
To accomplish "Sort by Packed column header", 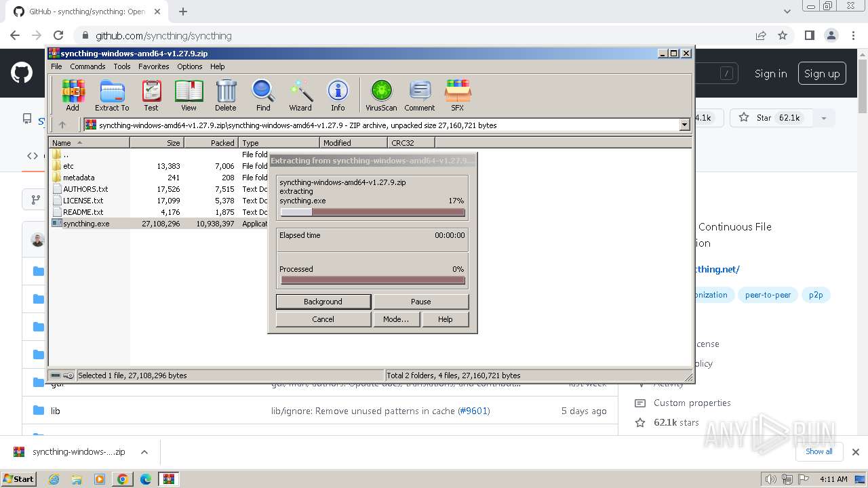I will (211, 142).
